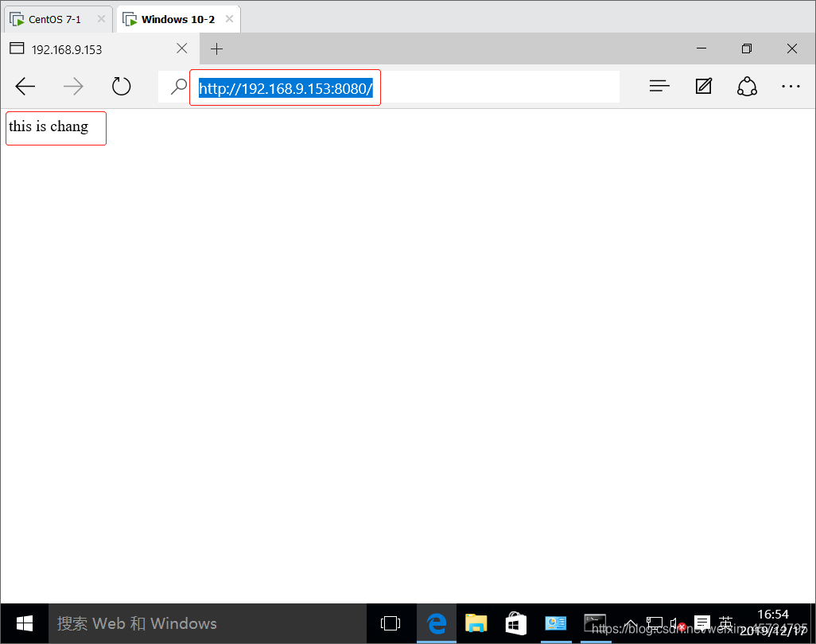Click the IME language indicator 英
This screenshot has height=644, width=816.
[725, 623]
